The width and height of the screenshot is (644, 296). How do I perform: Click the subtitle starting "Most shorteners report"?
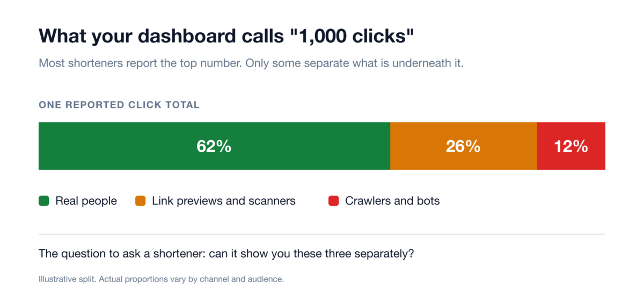pos(251,63)
